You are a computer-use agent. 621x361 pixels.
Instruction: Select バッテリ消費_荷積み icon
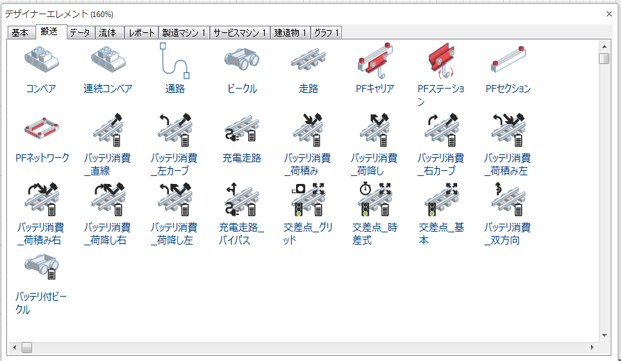(308, 130)
